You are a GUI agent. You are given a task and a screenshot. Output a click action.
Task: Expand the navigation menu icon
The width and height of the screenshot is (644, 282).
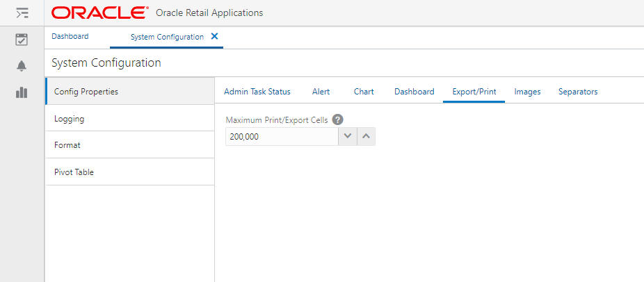(x=22, y=13)
